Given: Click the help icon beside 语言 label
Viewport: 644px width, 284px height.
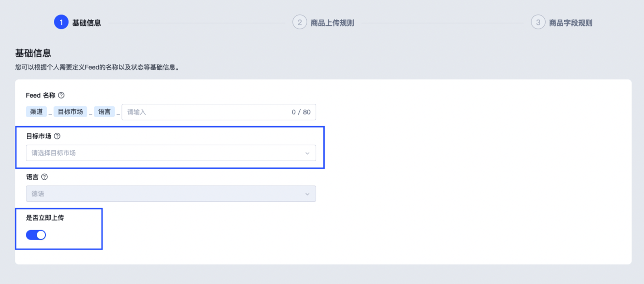Looking at the screenshot, I should click(x=44, y=177).
